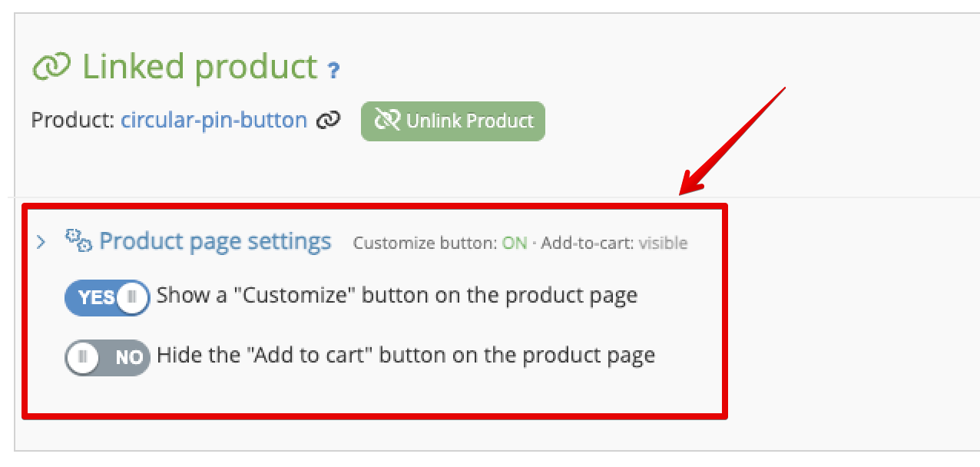Enable Hide Add to cart button switch
Image resolution: width=980 pixels, height=467 pixels.
click(x=107, y=357)
